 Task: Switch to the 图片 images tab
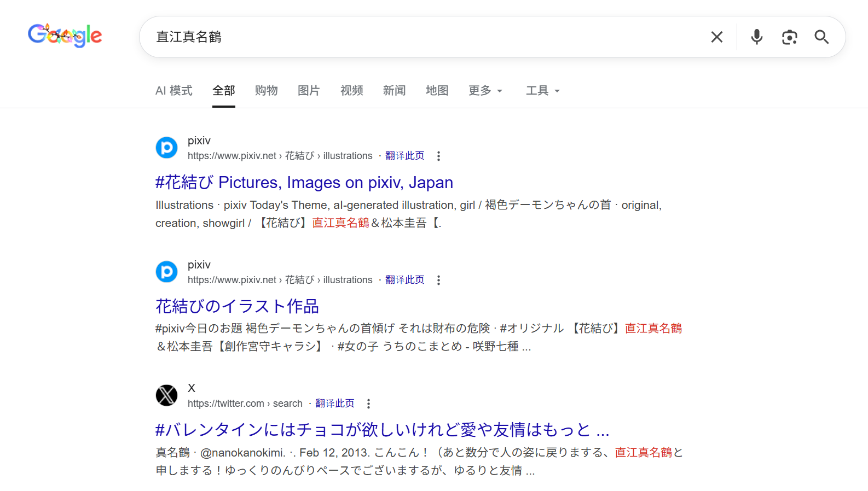(x=309, y=91)
